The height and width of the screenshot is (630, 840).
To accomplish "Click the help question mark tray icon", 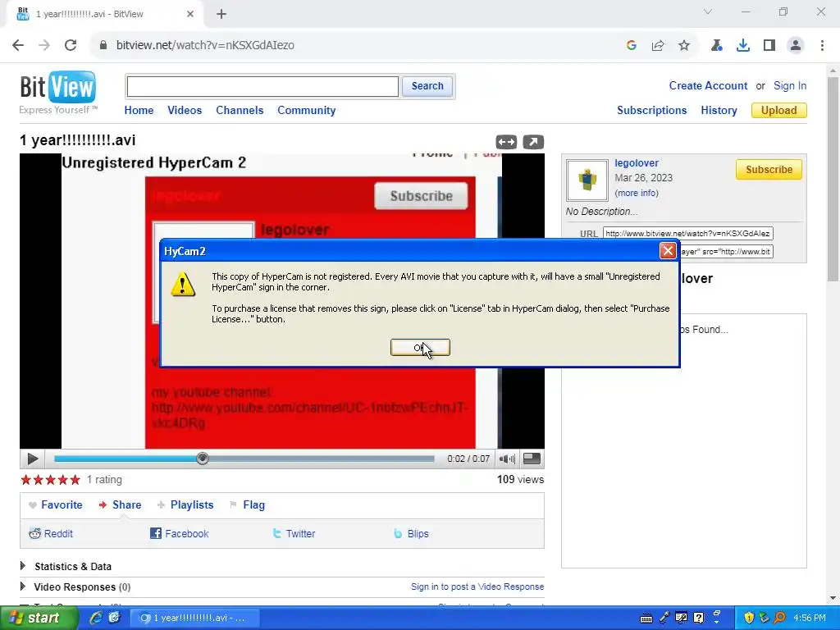I will tap(699, 618).
